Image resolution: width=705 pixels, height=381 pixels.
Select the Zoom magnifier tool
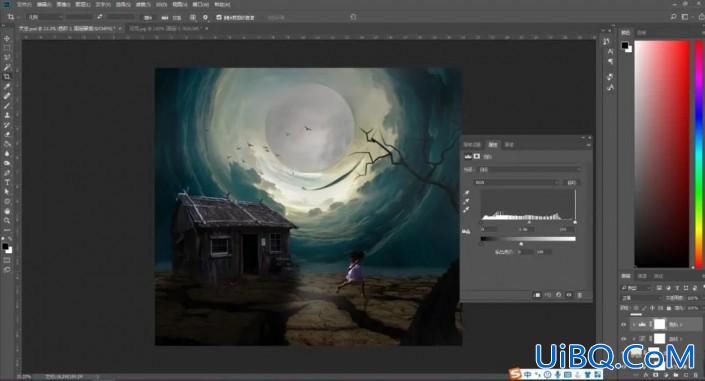(x=7, y=220)
